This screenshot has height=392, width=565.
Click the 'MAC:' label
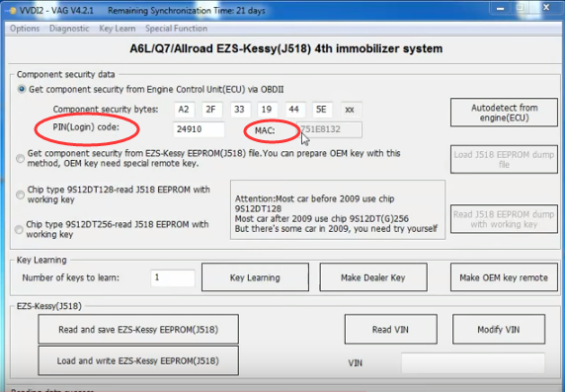coord(265,130)
